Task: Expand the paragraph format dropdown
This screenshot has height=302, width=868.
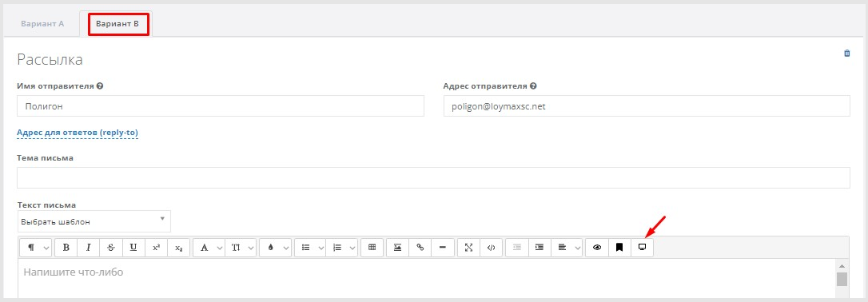Action: point(36,248)
